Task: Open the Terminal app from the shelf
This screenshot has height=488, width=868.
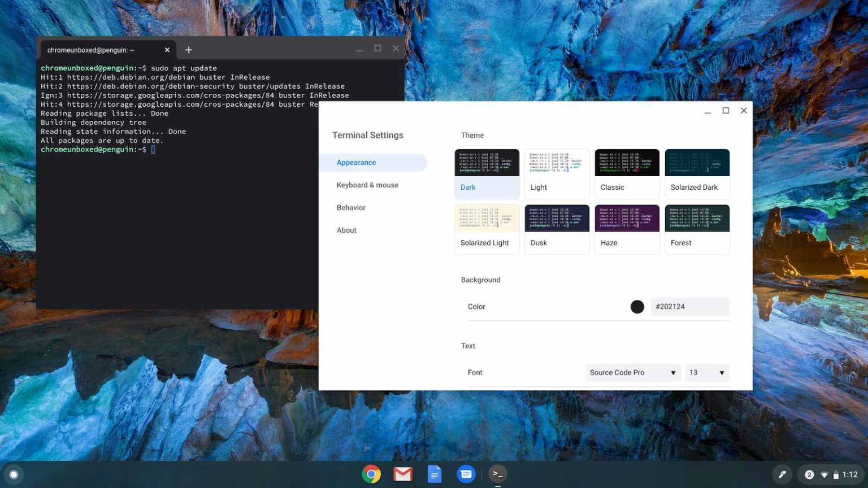Action: tap(497, 474)
